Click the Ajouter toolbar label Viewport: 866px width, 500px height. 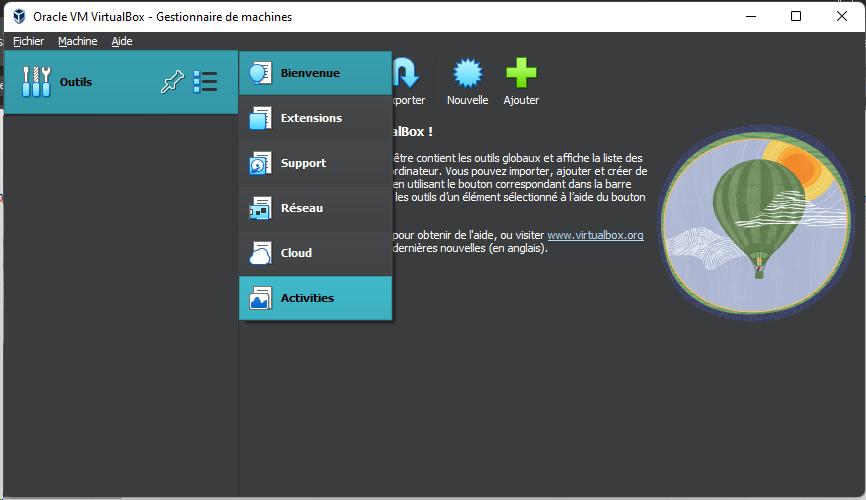coord(521,100)
